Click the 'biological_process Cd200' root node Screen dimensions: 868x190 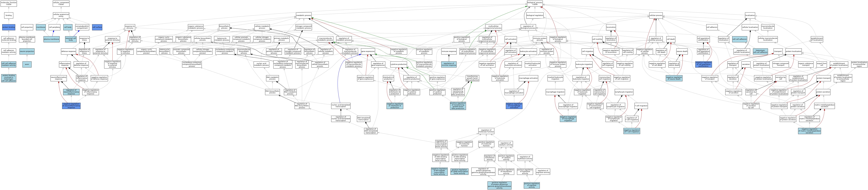(x=535, y=4)
